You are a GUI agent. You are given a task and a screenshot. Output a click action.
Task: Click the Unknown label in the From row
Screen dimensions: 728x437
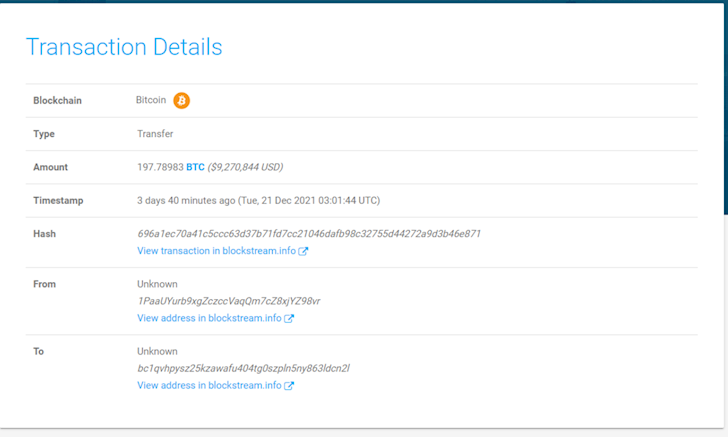coord(157,284)
